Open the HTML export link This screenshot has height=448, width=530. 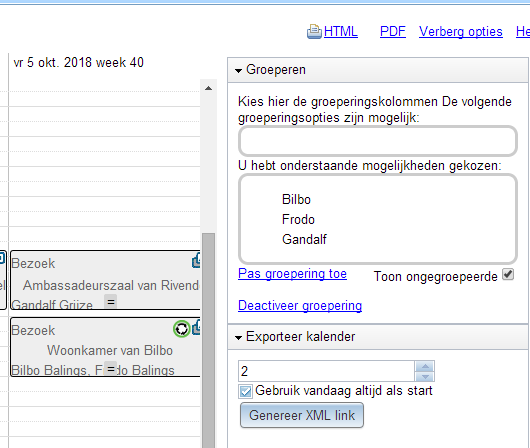340,31
